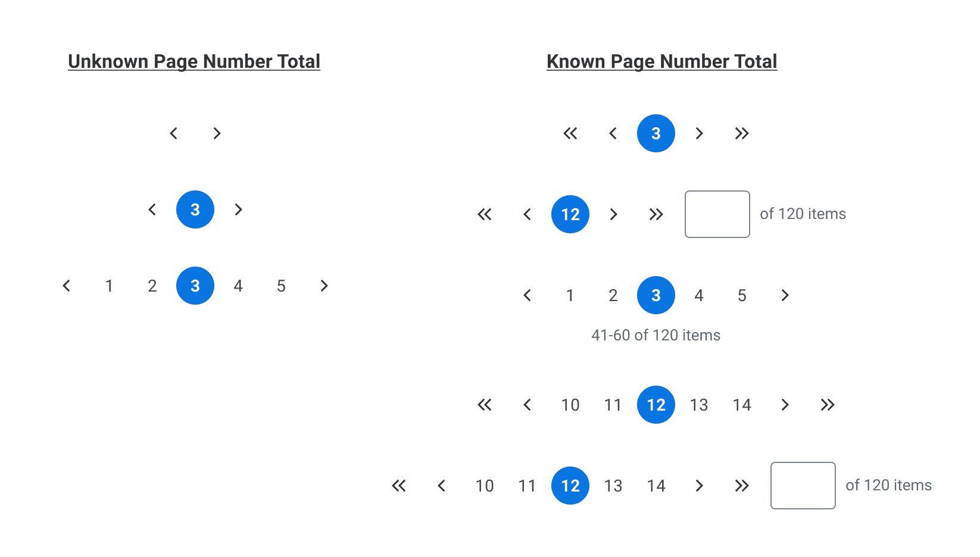Screen dimensions: 980x557
Task: Click next chevron above "41-60 of 120 items"
Action: pos(785,295)
